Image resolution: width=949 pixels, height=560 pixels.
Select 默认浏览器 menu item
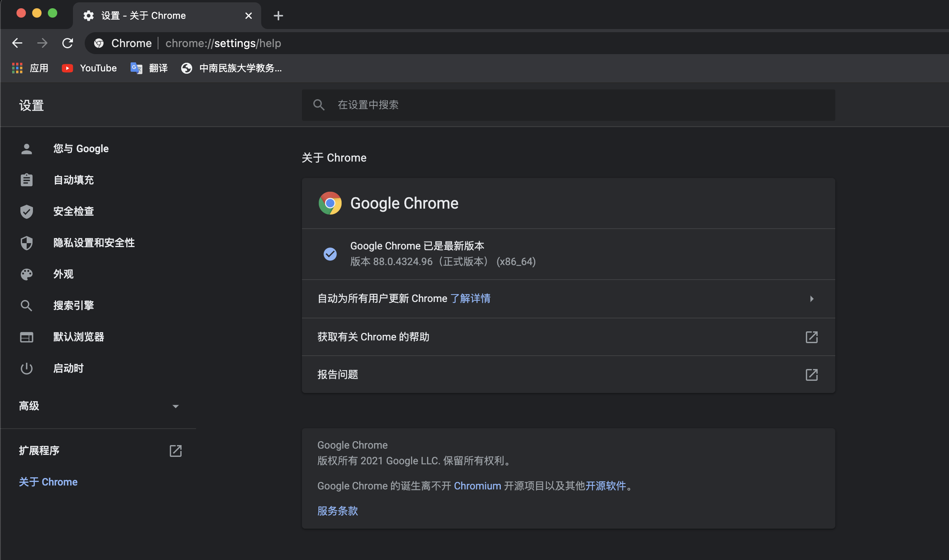tap(78, 337)
